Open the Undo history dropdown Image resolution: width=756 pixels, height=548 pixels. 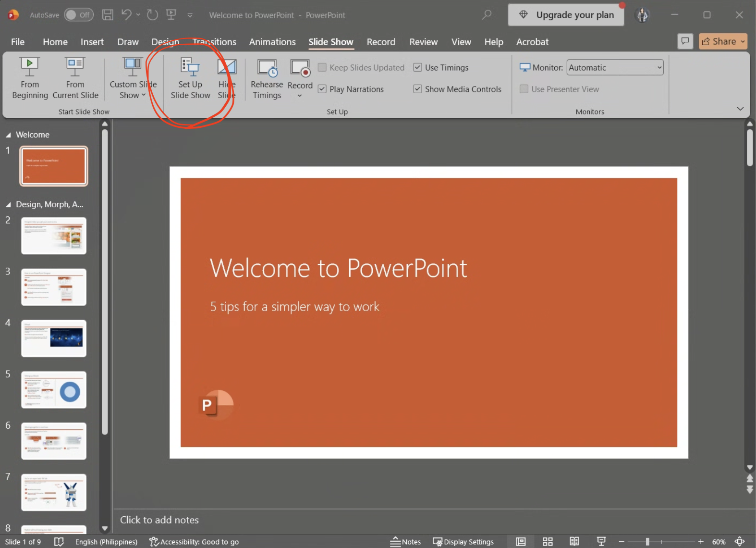(138, 15)
